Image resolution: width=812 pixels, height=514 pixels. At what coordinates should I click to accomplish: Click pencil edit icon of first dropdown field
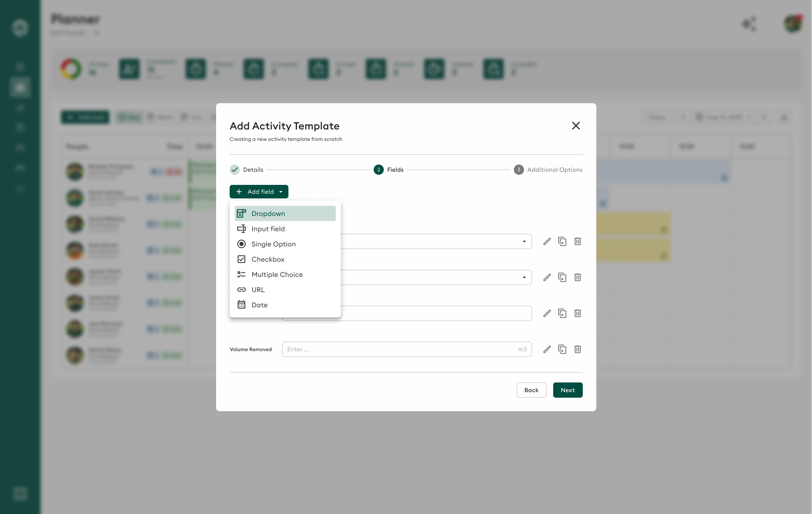pyautogui.click(x=547, y=242)
